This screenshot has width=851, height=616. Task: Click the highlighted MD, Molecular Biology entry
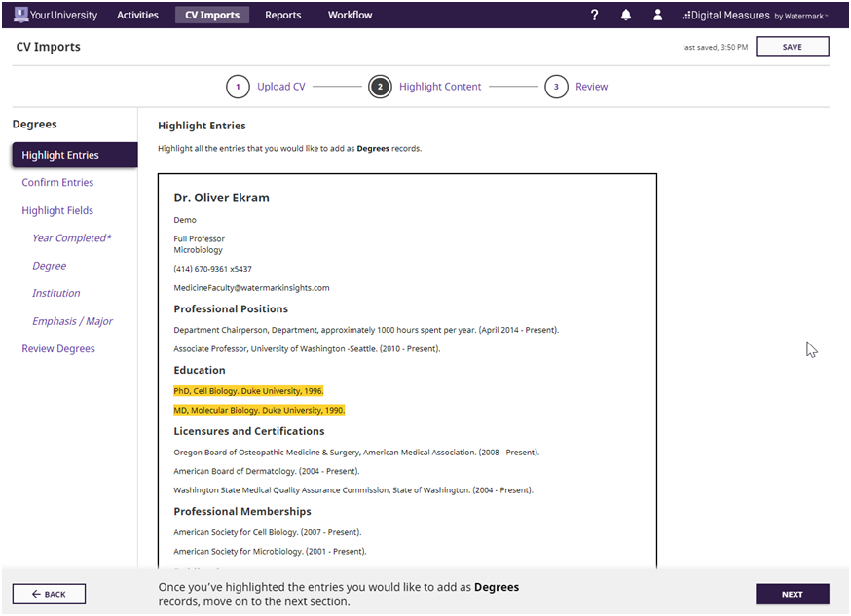(x=259, y=410)
